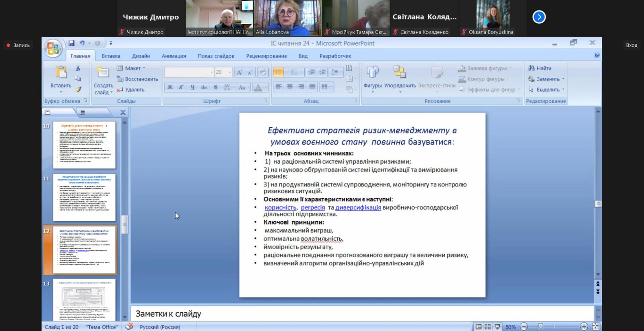The width and height of the screenshot is (644, 331).
Task: Justify the paragraph text
Action: [x=312, y=87]
